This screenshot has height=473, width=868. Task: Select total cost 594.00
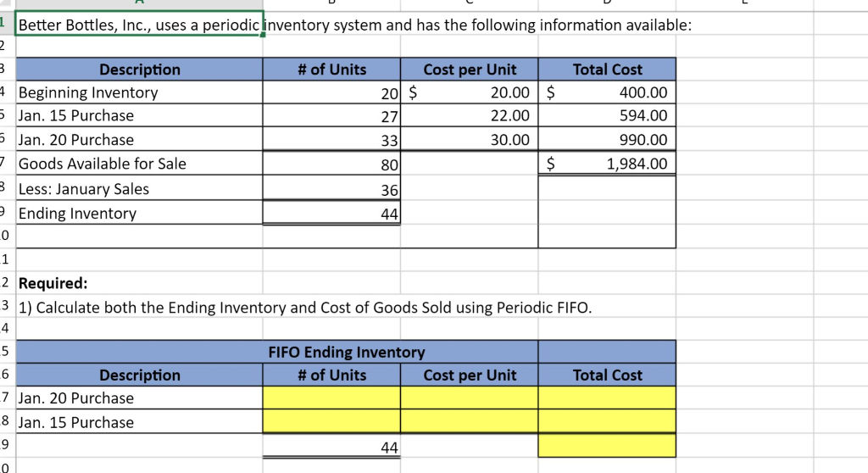607,116
